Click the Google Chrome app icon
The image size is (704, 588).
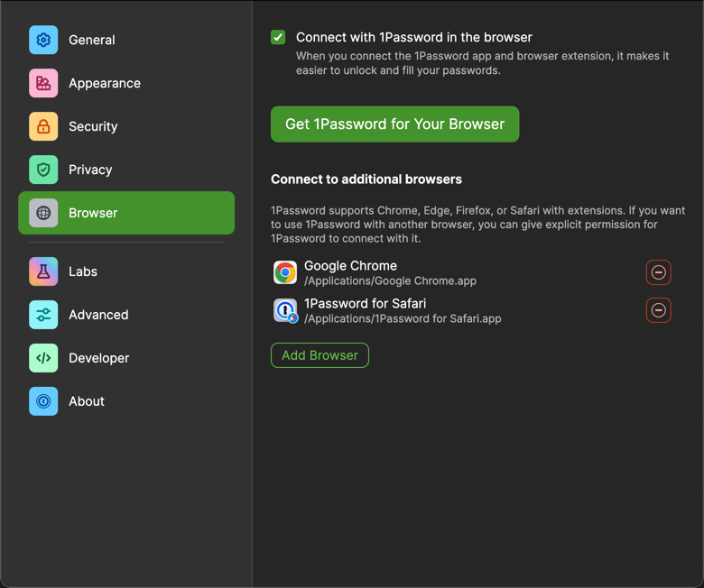pyautogui.click(x=285, y=272)
